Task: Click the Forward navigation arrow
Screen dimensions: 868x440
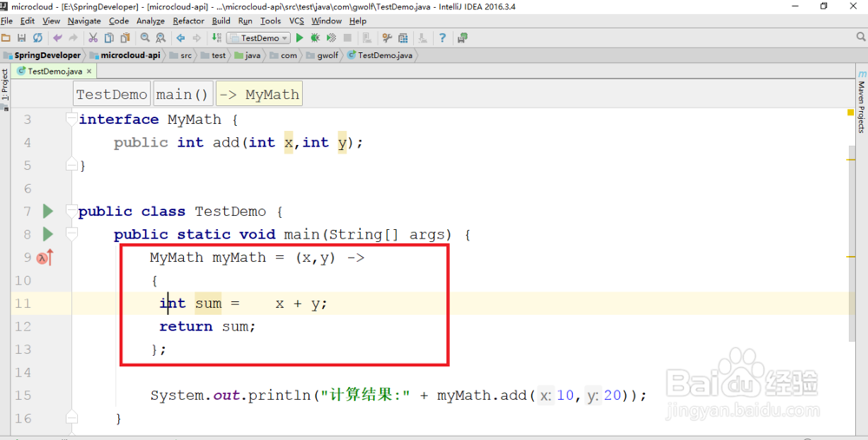Action: tap(196, 37)
